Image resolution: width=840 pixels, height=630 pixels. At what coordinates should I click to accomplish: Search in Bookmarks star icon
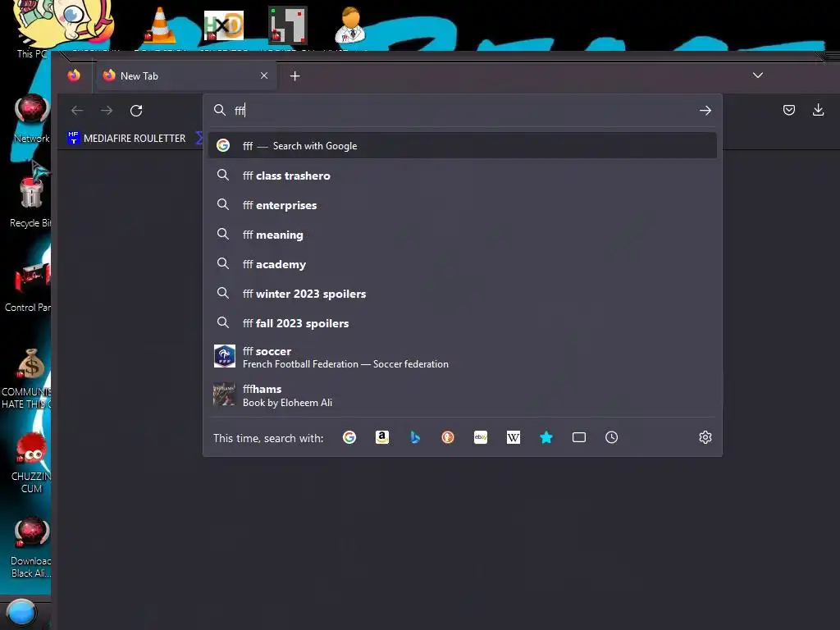pos(546,438)
